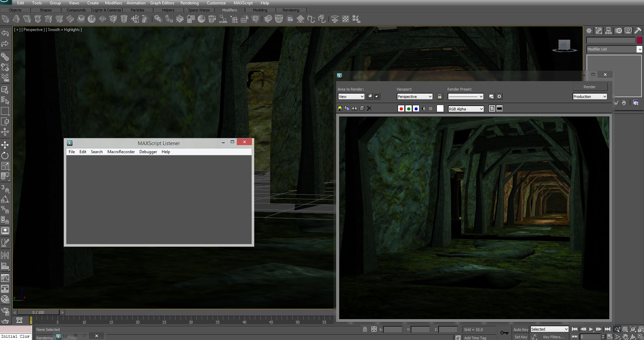Open the MacroRecorder menu in Listener
The height and width of the screenshot is (340, 644).
pos(121,152)
